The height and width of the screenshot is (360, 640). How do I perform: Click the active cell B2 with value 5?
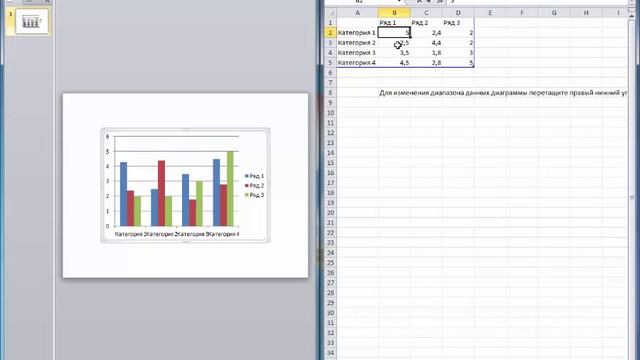[x=394, y=33]
